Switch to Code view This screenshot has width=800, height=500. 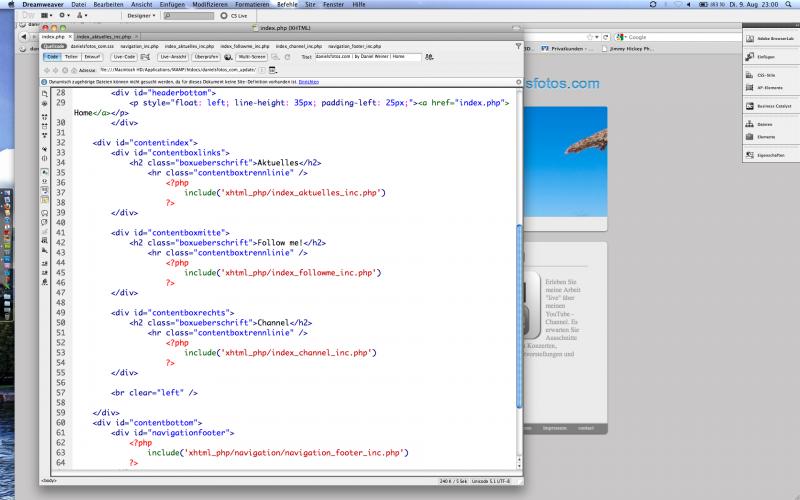[52, 57]
